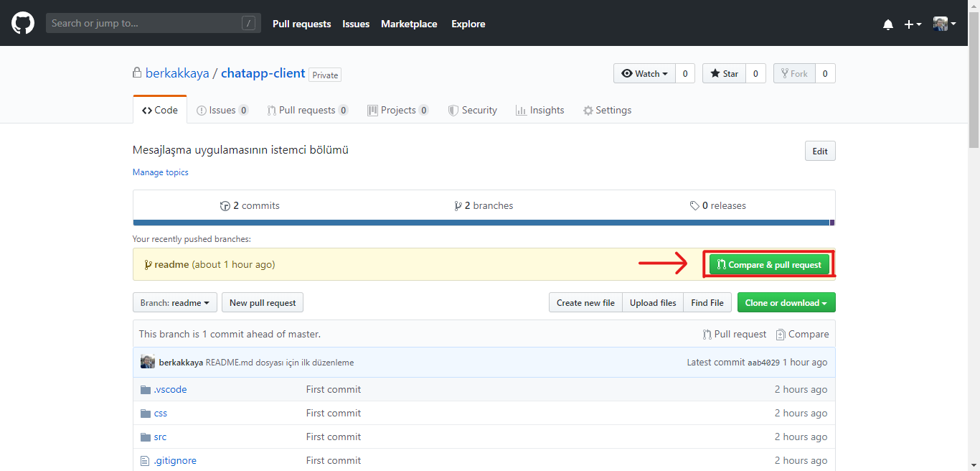Click First commit message in .vscode row
The width and height of the screenshot is (980, 471).
[334, 389]
